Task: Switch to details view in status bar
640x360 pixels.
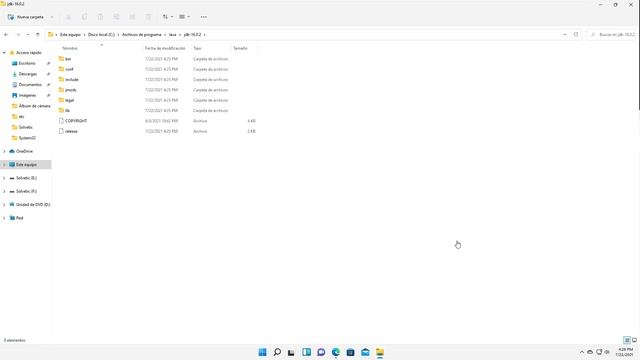Action: pyautogui.click(x=627, y=340)
